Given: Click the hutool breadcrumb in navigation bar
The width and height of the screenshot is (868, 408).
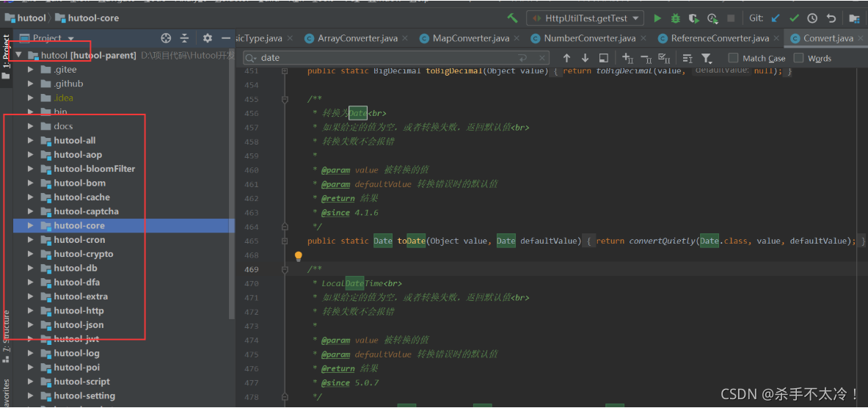Looking at the screenshot, I should click(25, 18).
